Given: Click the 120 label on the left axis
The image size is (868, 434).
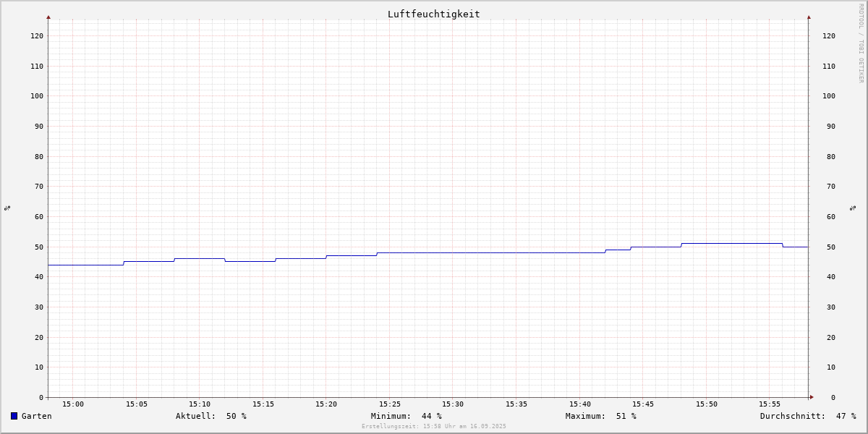Looking at the screenshot, I should point(37,35).
